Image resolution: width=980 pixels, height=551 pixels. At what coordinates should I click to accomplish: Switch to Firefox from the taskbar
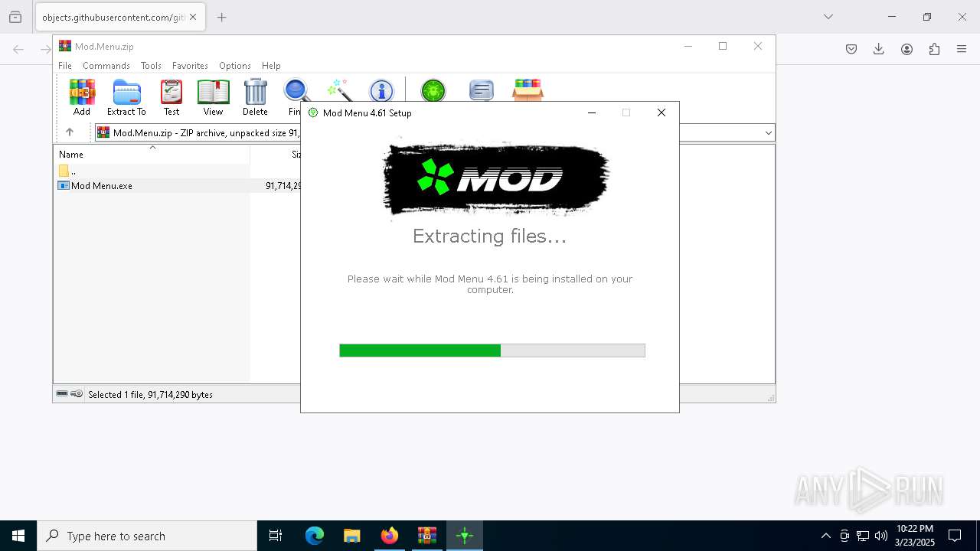(390, 536)
